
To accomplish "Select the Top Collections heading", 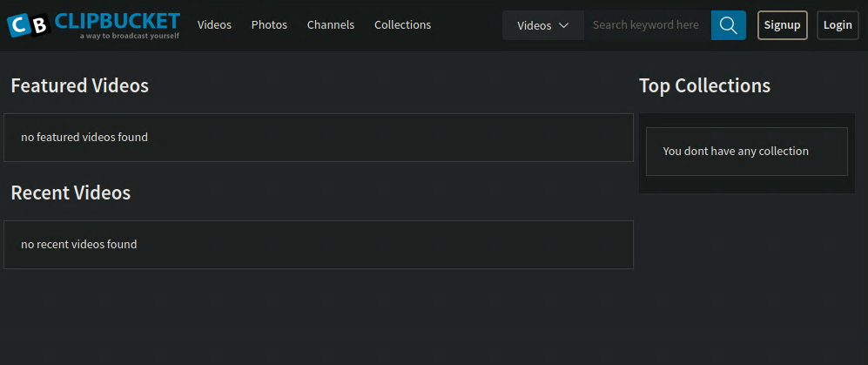I will (x=704, y=85).
